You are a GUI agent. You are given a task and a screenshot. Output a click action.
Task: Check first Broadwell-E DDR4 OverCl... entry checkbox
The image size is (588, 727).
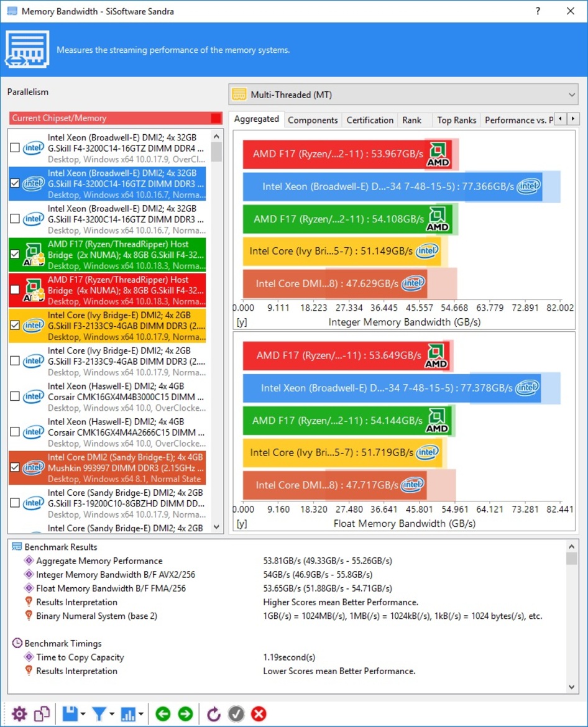point(15,147)
